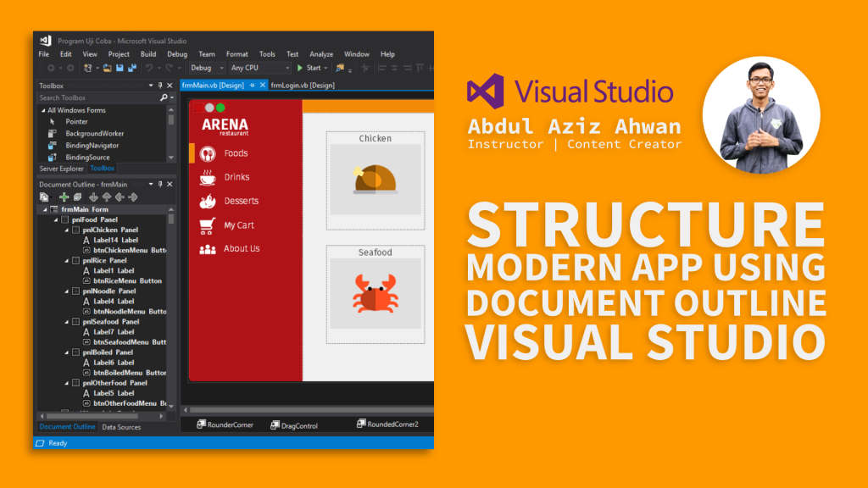The height and width of the screenshot is (488, 868).
Task: Select the RoundedCorner2 component in the tray
Action: pos(387,424)
